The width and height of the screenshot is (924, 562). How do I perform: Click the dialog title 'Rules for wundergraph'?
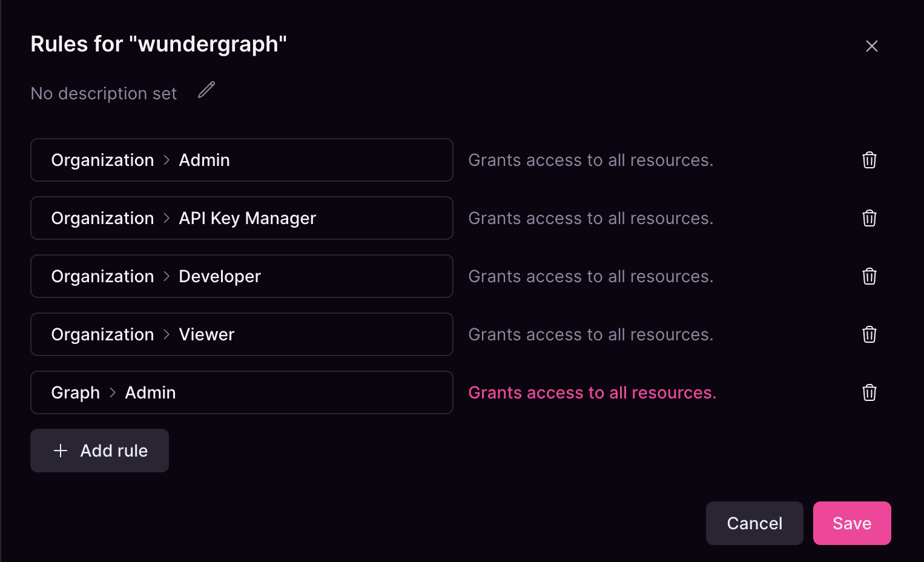159,44
